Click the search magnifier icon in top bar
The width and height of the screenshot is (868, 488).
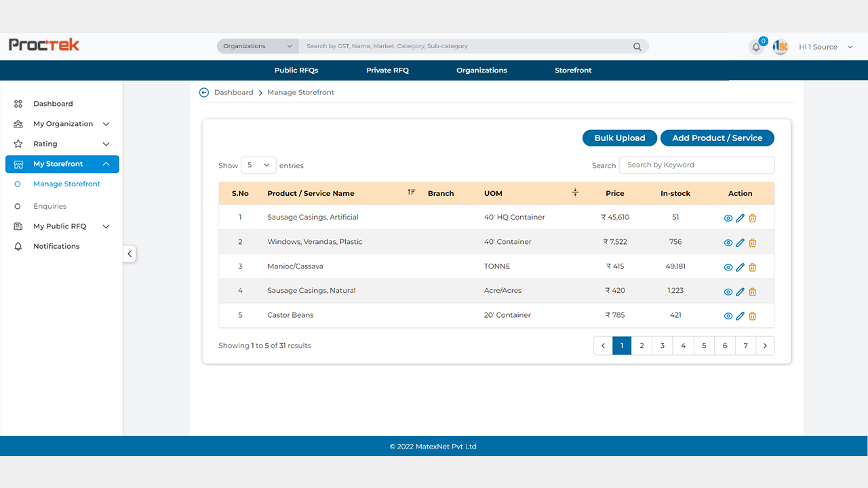pos(637,47)
